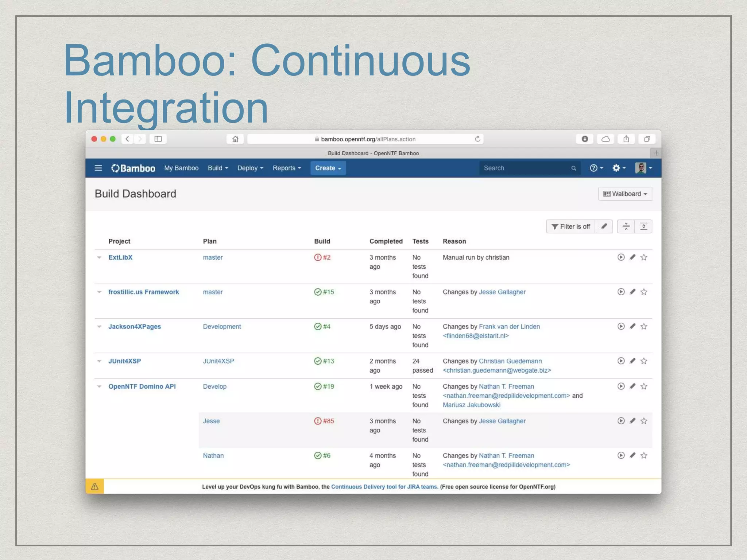Image resolution: width=747 pixels, height=560 pixels.
Task: Collapse the OpenNTF Domino API project
Action: (99, 386)
